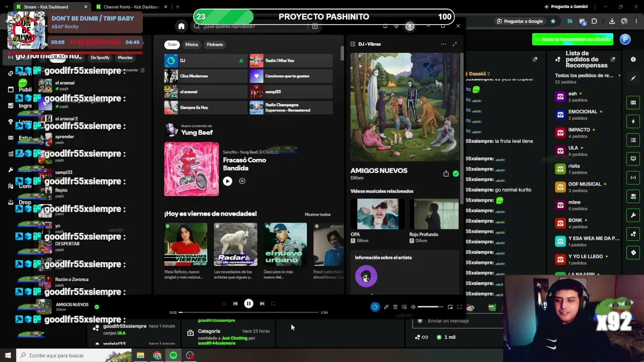Image resolution: width=644 pixels, height=362 pixels.
Task: Toggle repeat in Spotify player
Action: point(273,304)
